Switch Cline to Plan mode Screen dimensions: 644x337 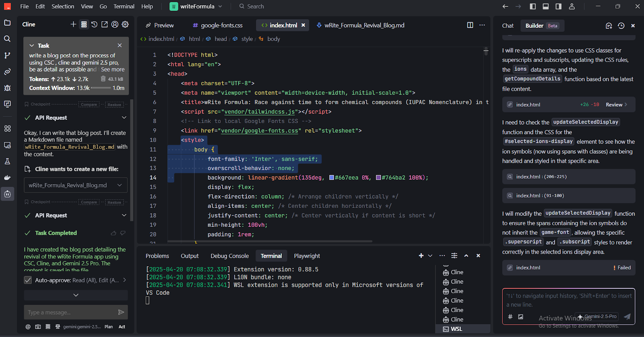coord(109,327)
